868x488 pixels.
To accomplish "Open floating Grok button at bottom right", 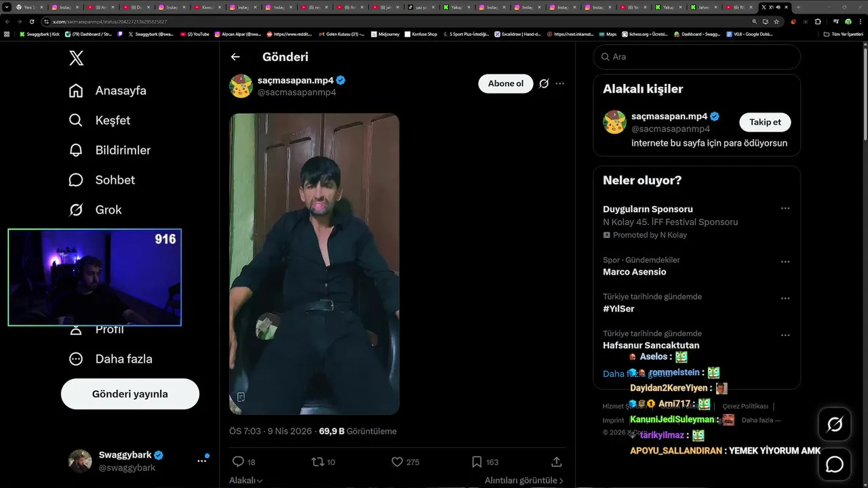I will pos(835,424).
